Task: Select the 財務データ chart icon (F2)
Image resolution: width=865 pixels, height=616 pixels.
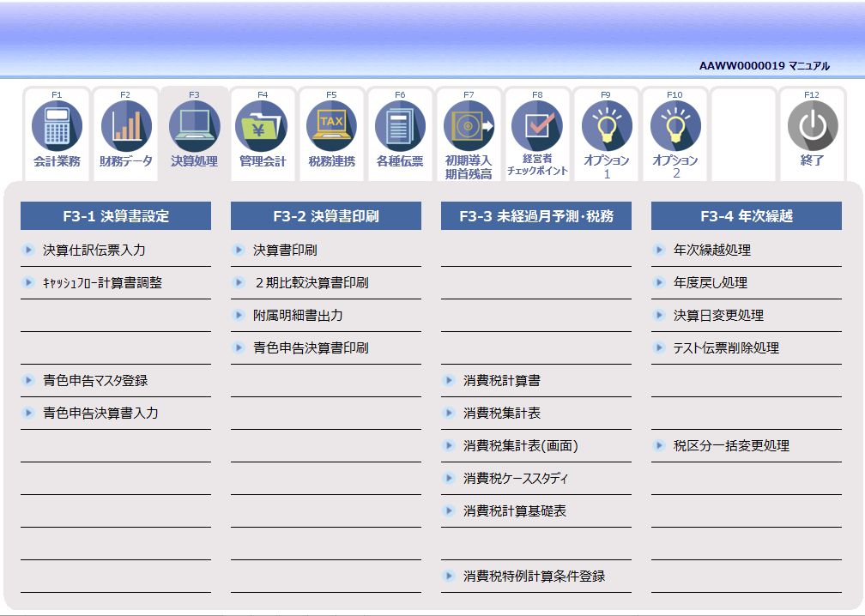Action: 125,124
